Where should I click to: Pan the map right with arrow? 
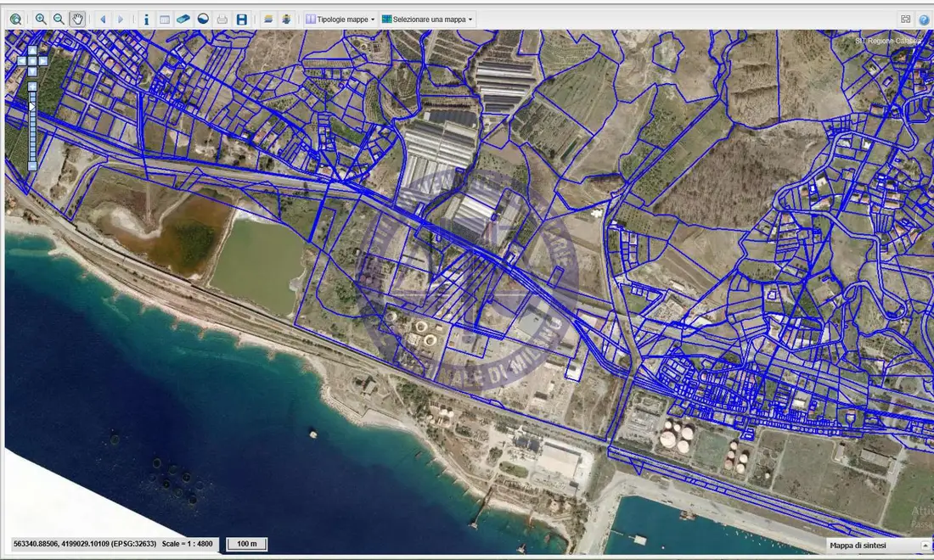point(42,61)
